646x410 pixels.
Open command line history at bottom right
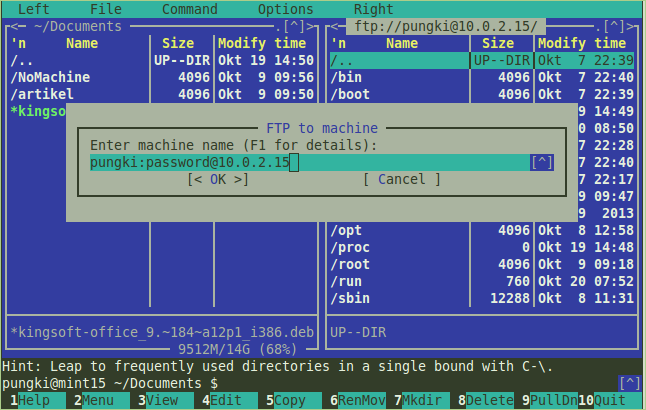point(629,383)
